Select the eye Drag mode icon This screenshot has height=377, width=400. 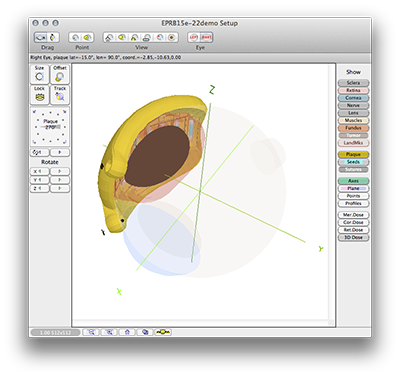(41, 37)
